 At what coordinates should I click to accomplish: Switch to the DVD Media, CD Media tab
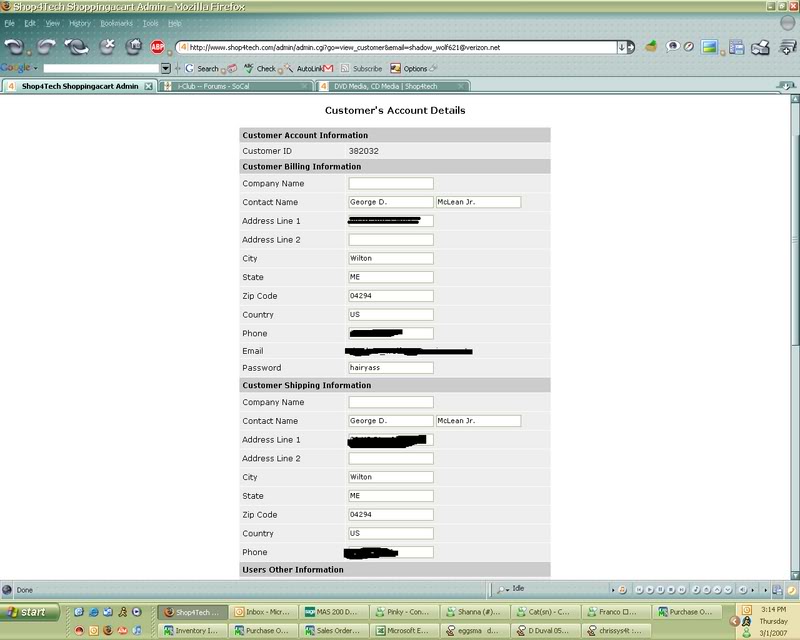pos(385,87)
